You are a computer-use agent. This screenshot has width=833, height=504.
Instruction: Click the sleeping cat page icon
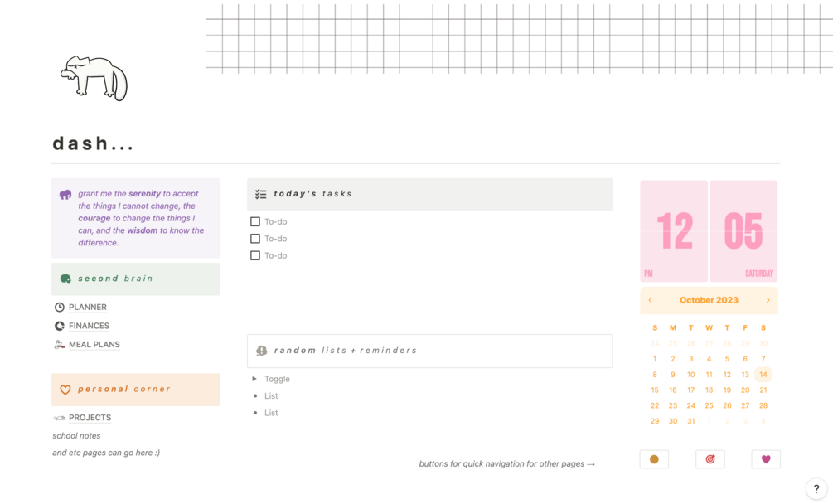click(94, 78)
